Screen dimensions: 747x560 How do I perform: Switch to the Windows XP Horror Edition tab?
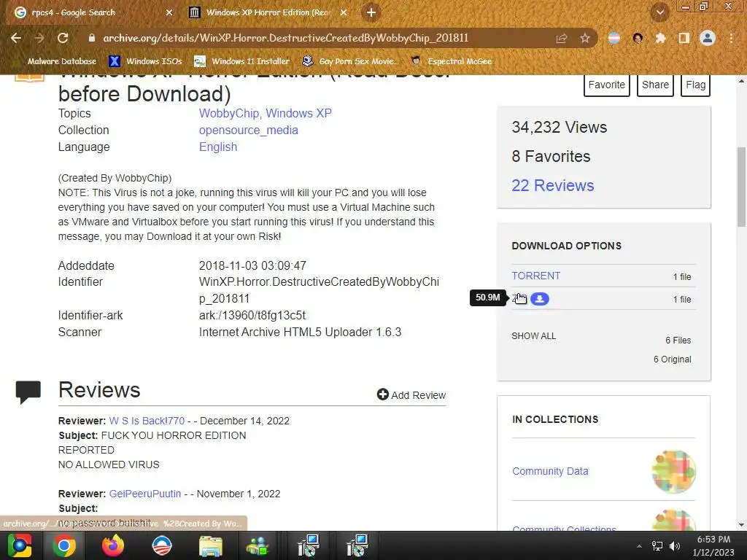point(268,12)
